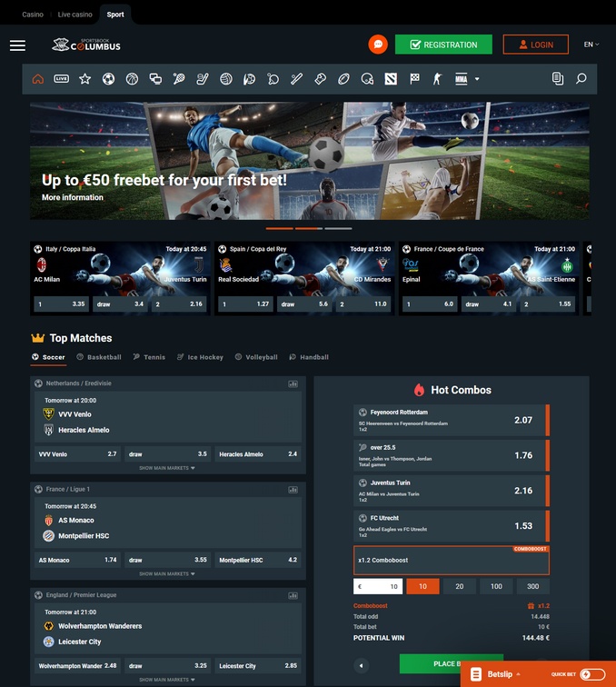Bet on AS Saint-Etienne at 1.55
Image resolution: width=616 pixels, height=687 pixels.
point(547,304)
